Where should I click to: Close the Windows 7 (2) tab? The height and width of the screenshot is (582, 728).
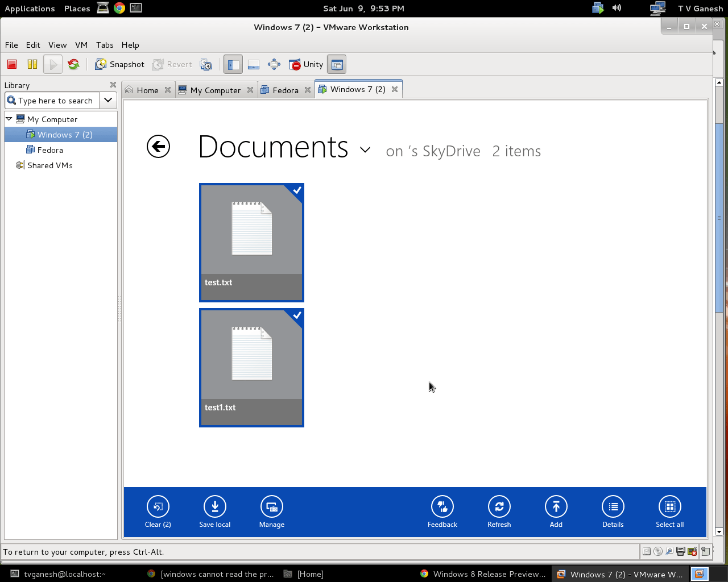[395, 89]
